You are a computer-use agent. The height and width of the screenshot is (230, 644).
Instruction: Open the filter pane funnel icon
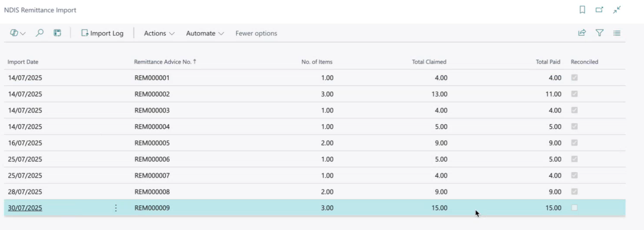pyautogui.click(x=600, y=33)
